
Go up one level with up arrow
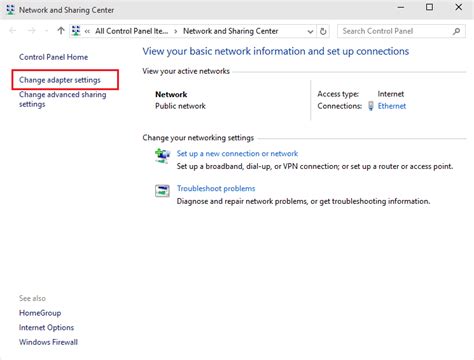pos(61,31)
